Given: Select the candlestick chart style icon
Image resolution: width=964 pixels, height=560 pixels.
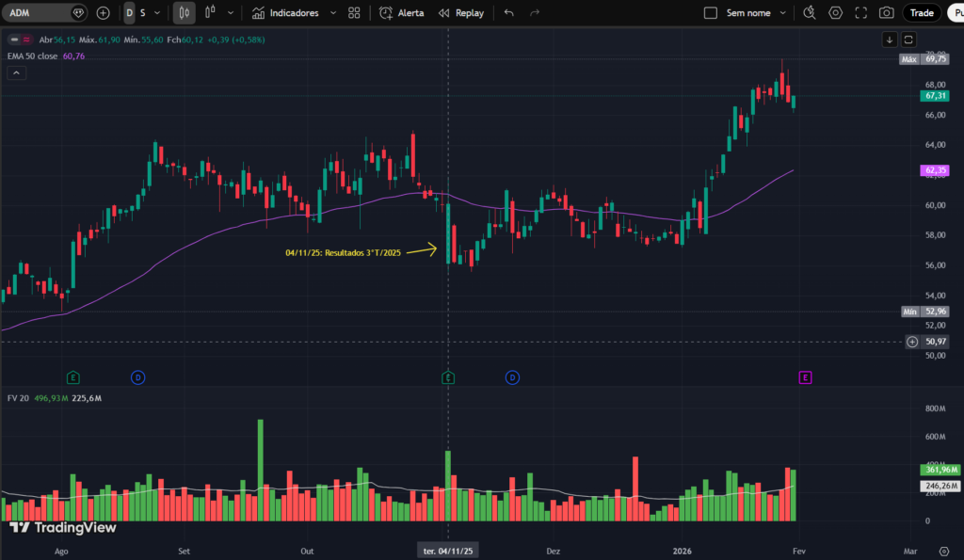Looking at the screenshot, I should pyautogui.click(x=184, y=13).
